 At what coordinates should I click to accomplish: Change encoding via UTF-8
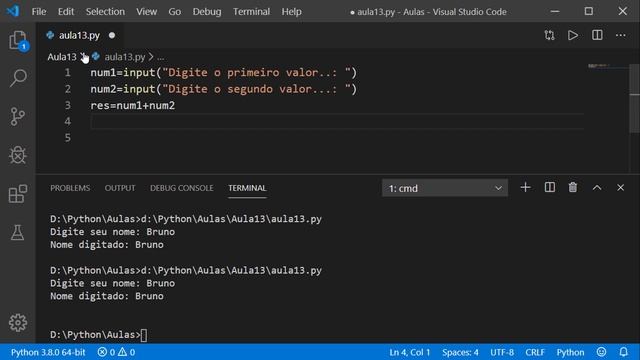502,352
